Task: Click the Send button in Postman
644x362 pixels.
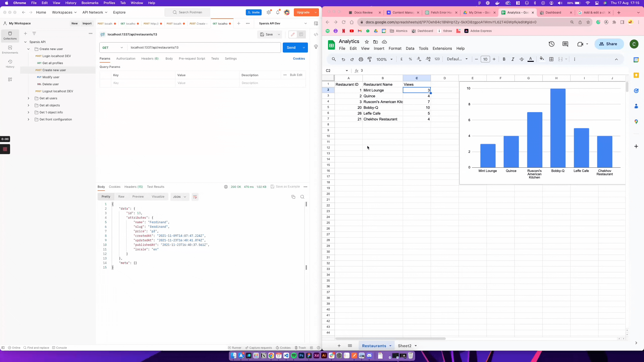Action: [x=291, y=47]
